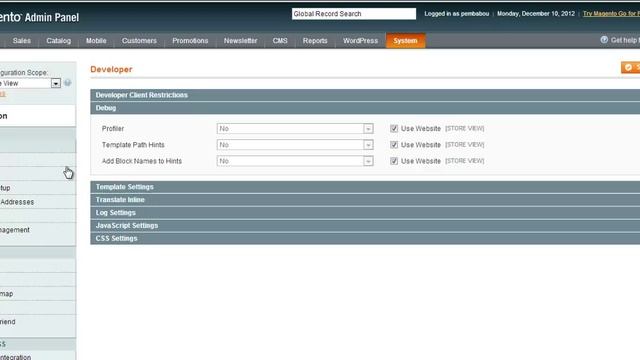Click the Get help link text
The height and width of the screenshot is (360, 640).
point(625,40)
